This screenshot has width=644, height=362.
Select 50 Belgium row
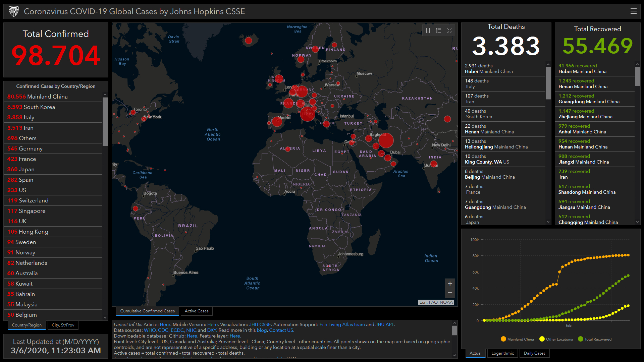(x=53, y=315)
